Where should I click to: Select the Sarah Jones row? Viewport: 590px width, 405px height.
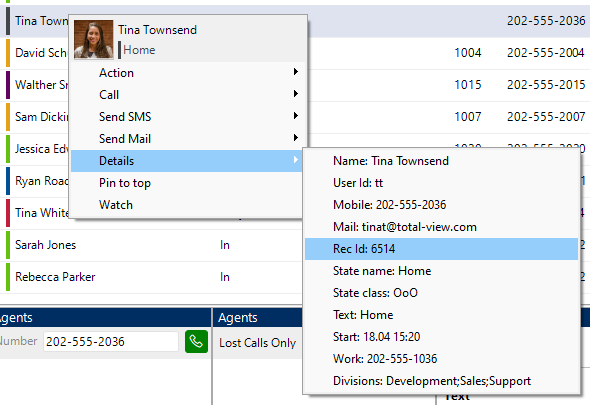pos(151,245)
